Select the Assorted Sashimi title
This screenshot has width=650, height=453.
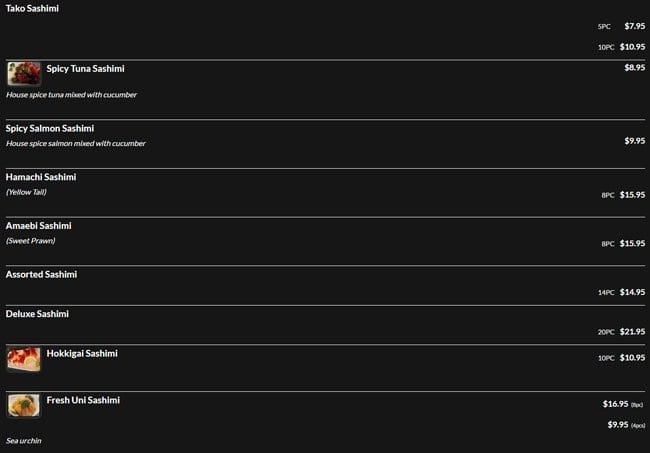(x=41, y=274)
